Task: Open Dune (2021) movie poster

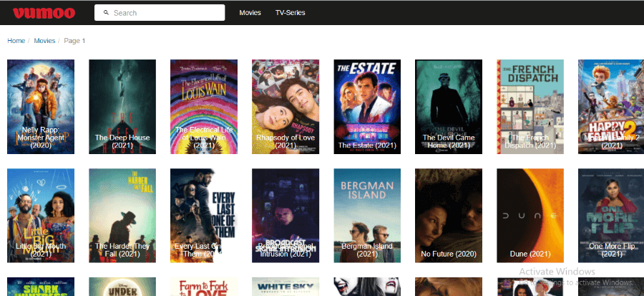Action: 530,216
